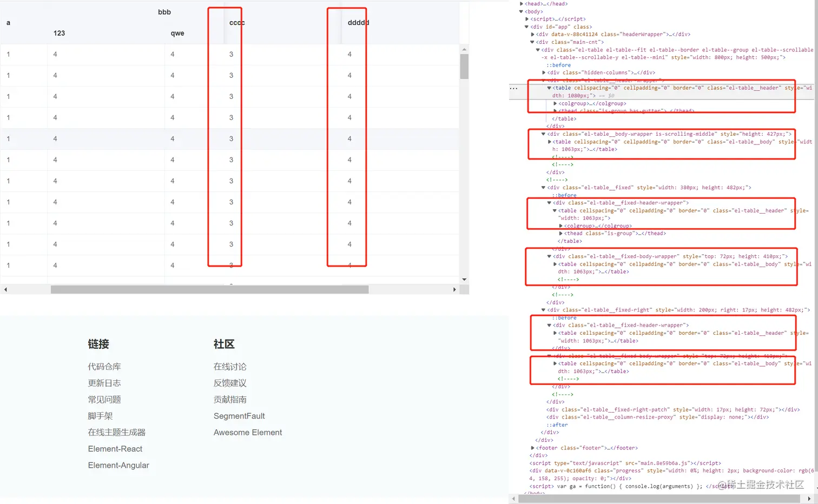Click the 'qwe' sub-column header

click(x=177, y=33)
